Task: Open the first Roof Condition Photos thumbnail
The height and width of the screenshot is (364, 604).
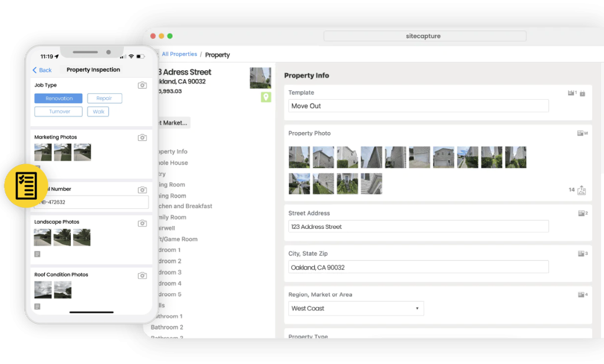Action: click(x=42, y=290)
